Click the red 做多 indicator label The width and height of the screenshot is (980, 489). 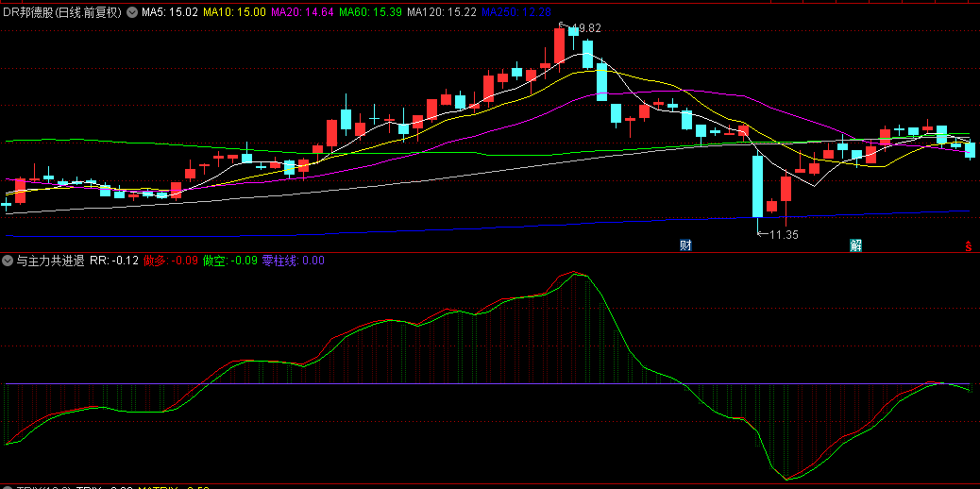tap(169, 261)
